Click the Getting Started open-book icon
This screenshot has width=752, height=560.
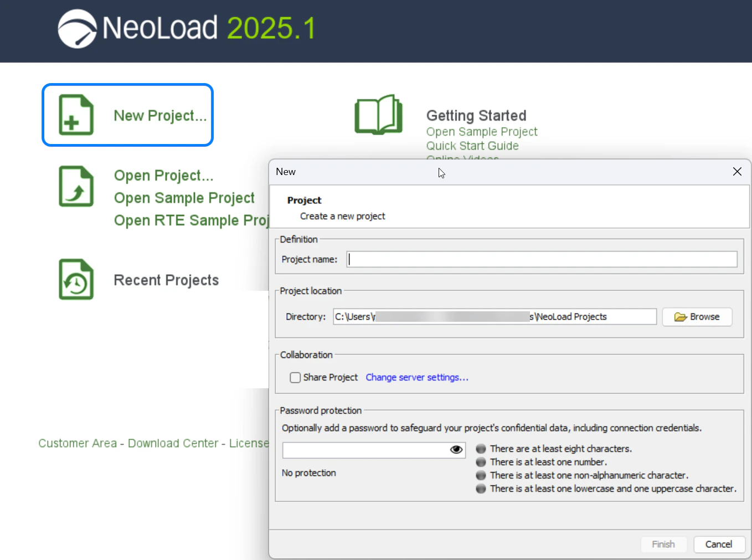click(x=378, y=114)
